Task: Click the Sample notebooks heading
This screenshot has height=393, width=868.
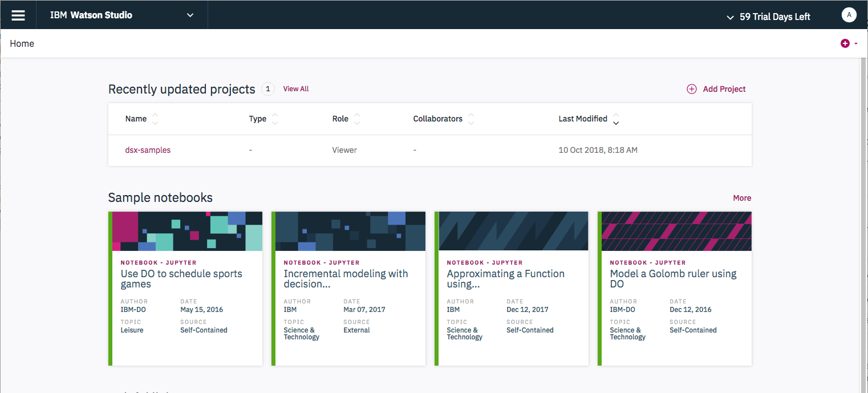Action: 160,197
